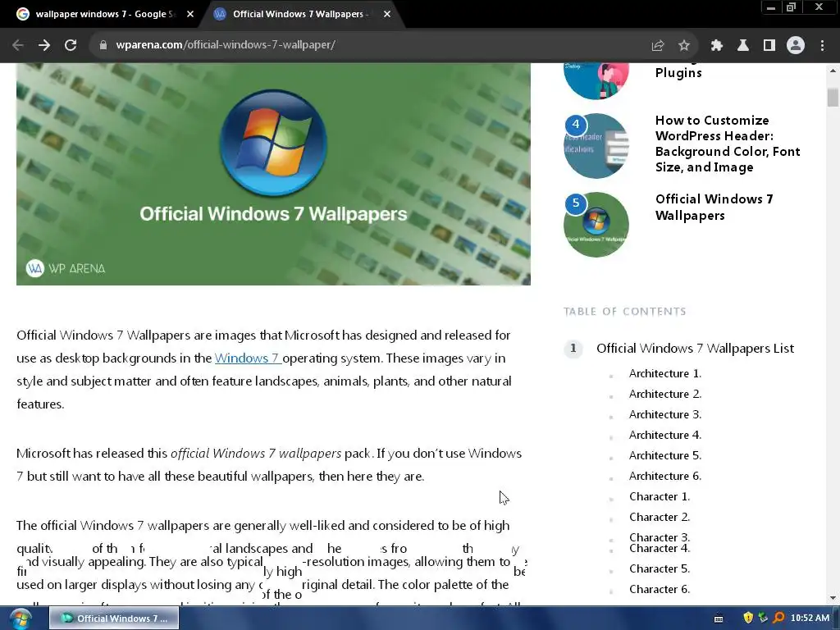Open the taskbar clock showing 10:52 AM

tap(810, 619)
